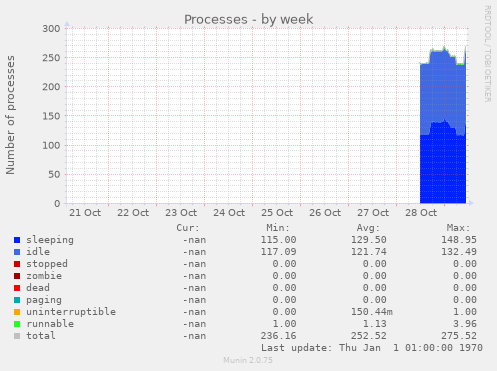The height and width of the screenshot is (371, 497).
Task: Click uninterruptible average value 150.44m
Action: pyautogui.click(x=372, y=312)
